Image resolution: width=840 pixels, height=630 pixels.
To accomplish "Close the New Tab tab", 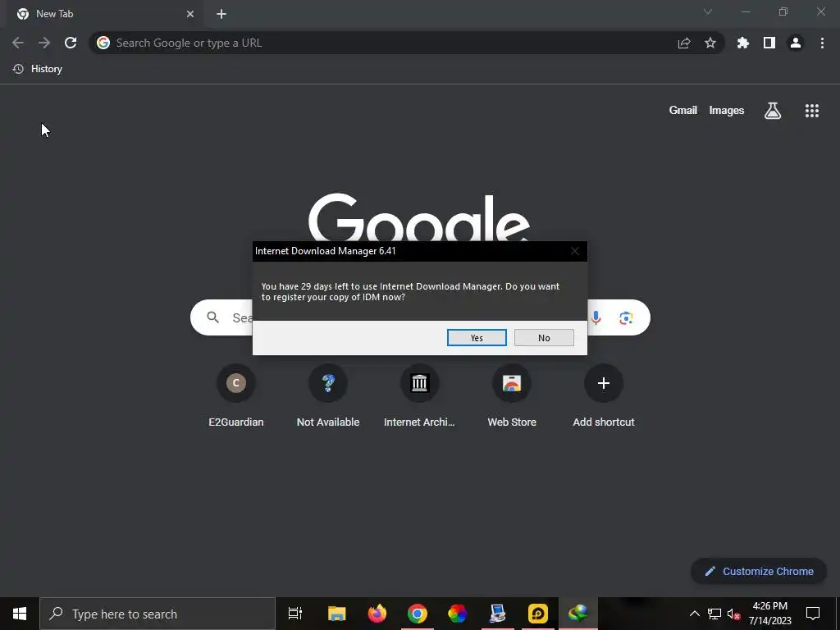I will 190,14.
